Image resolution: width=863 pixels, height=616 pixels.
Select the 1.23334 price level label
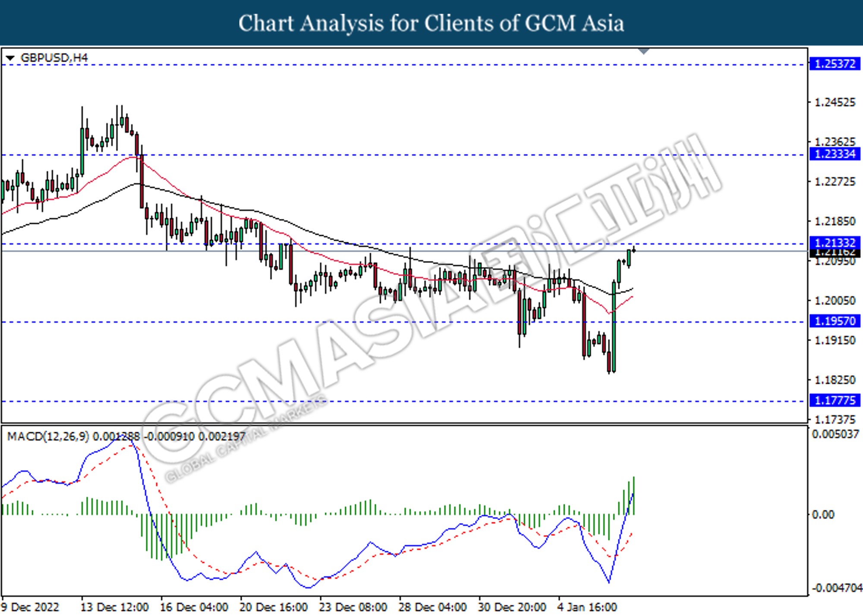(x=835, y=154)
